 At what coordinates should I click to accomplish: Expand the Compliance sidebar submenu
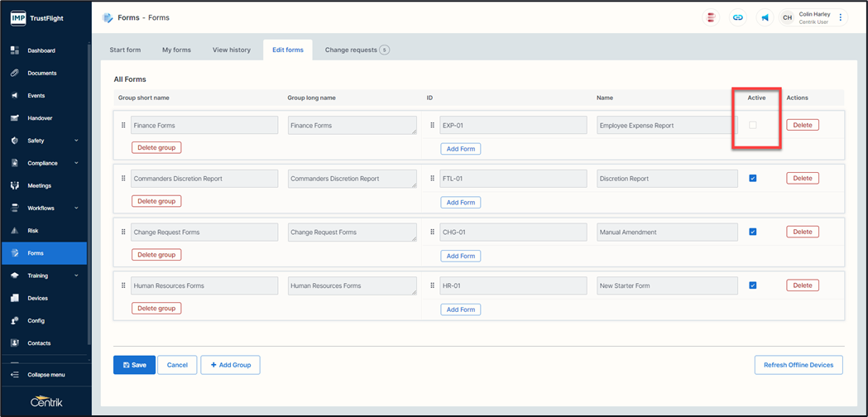click(x=76, y=163)
